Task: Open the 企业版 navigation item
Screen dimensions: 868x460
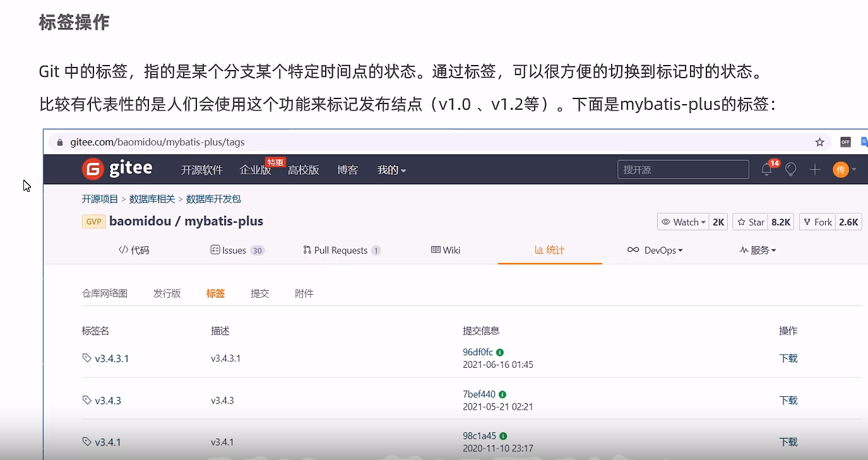Action: click(255, 170)
